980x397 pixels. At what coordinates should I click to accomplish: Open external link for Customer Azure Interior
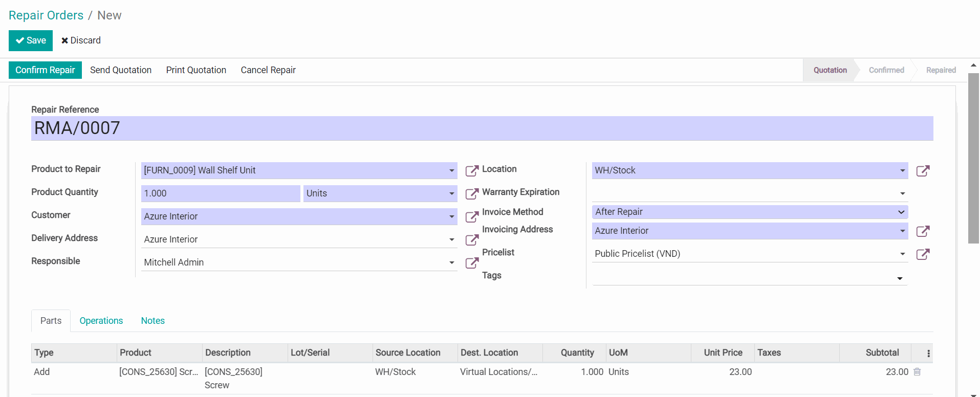[471, 217]
